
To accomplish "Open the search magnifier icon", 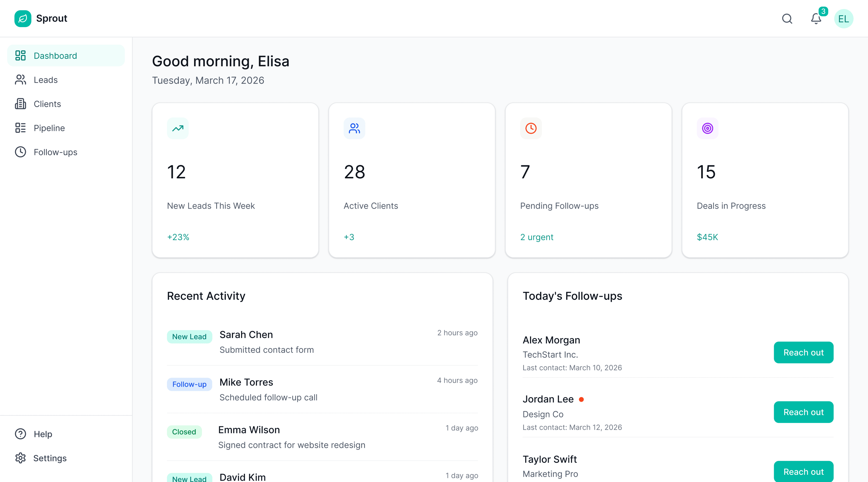I will (787, 18).
